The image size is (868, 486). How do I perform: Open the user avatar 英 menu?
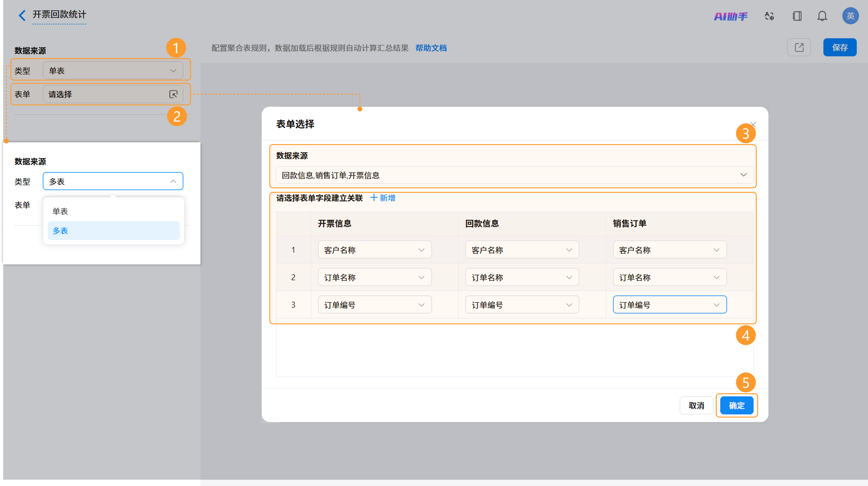[850, 16]
